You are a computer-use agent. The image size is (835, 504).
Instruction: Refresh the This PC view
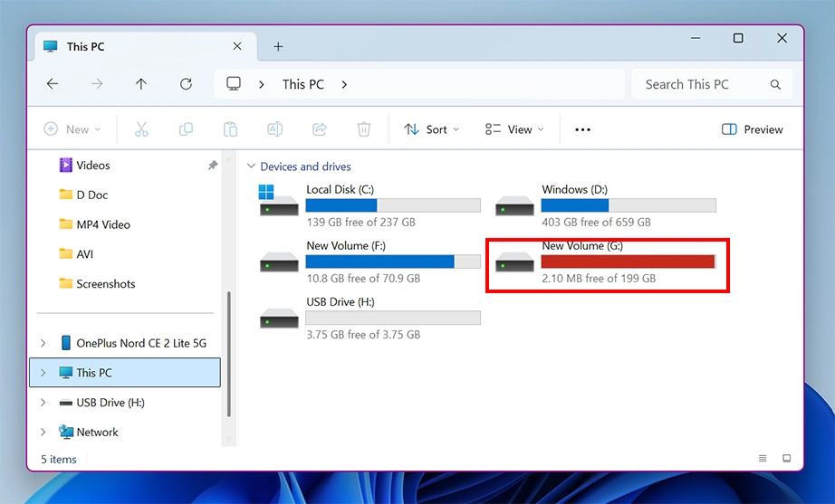point(186,84)
